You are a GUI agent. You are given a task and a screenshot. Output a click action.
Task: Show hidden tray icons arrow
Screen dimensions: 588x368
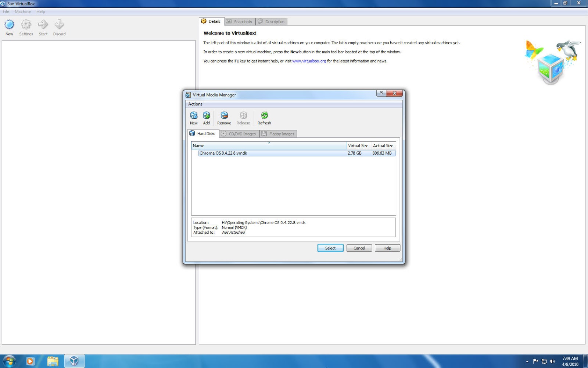(x=527, y=361)
